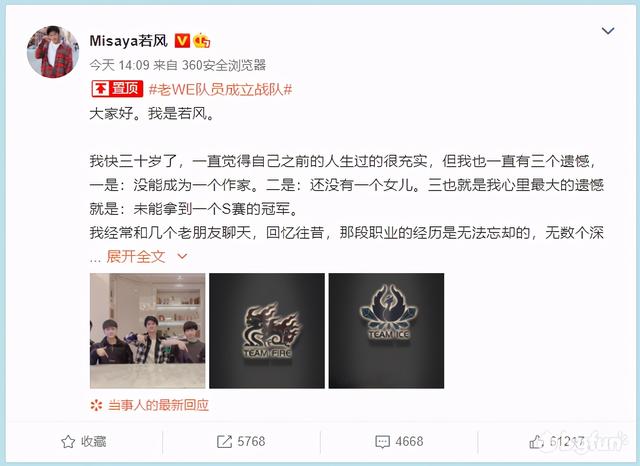Click the favorite star icon
The width and height of the screenshot is (640, 466).
68,442
